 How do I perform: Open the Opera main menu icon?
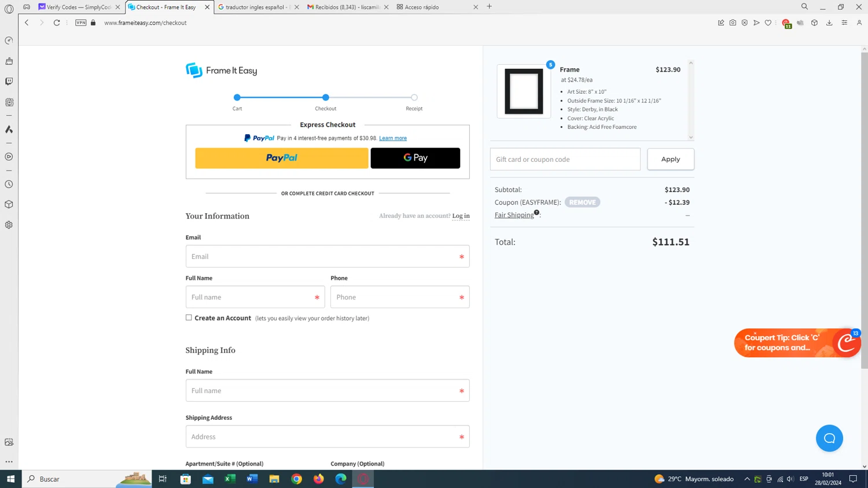pos(9,9)
